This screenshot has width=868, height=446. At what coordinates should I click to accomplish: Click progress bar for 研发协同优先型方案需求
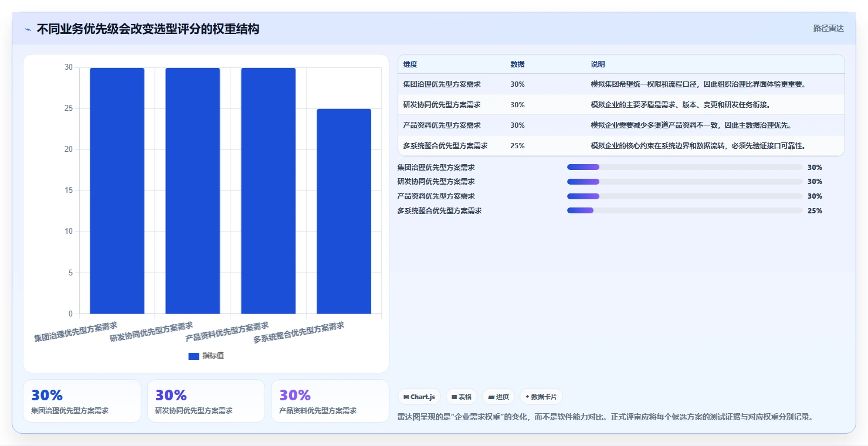coord(684,182)
